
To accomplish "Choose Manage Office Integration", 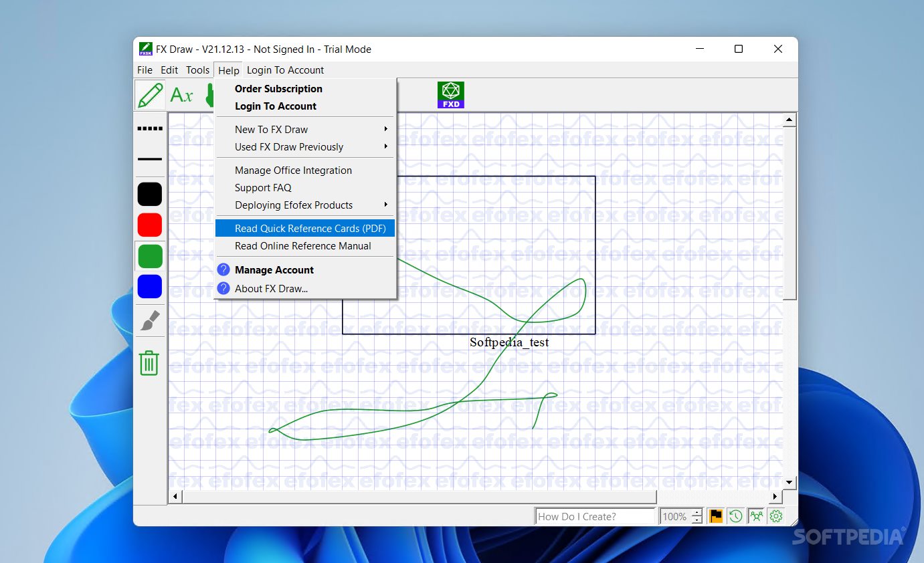I will (x=306, y=170).
